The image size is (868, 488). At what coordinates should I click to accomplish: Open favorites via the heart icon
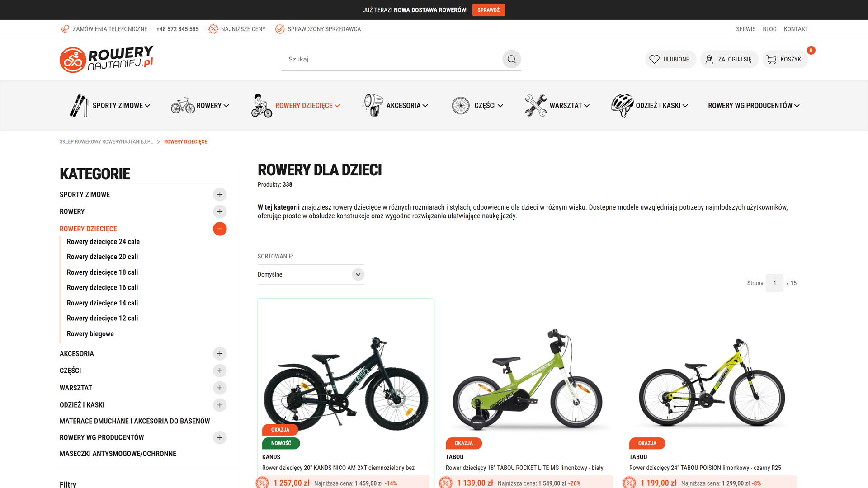click(655, 59)
